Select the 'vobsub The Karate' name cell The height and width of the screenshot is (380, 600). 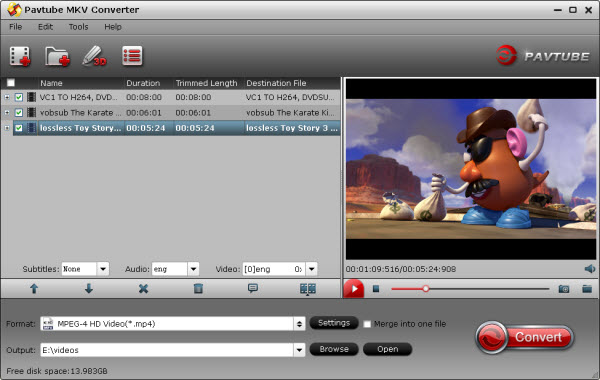tap(80, 113)
